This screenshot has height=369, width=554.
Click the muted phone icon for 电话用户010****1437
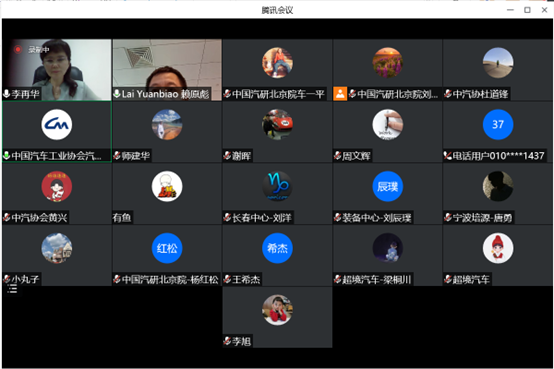tap(448, 156)
